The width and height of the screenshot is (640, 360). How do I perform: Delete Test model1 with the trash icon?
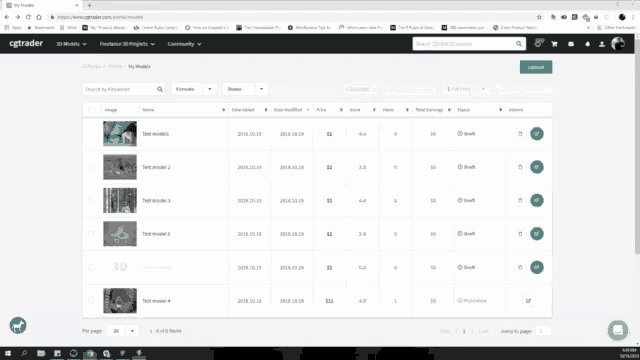point(520,134)
